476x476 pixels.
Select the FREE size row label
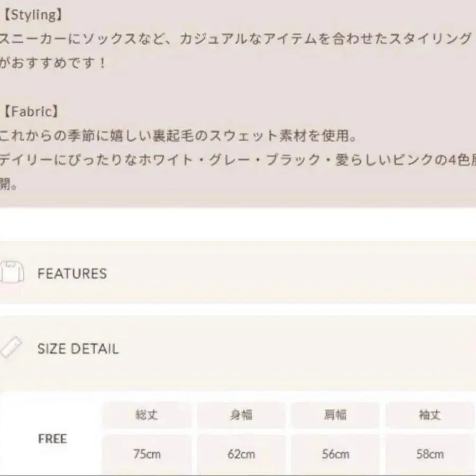(x=52, y=438)
